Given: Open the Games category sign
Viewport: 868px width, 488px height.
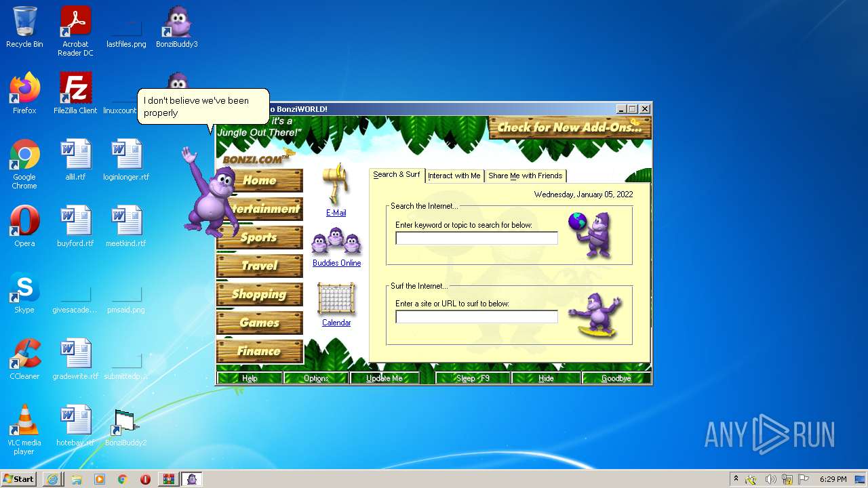Looking at the screenshot, I should (x=260, y=323).
